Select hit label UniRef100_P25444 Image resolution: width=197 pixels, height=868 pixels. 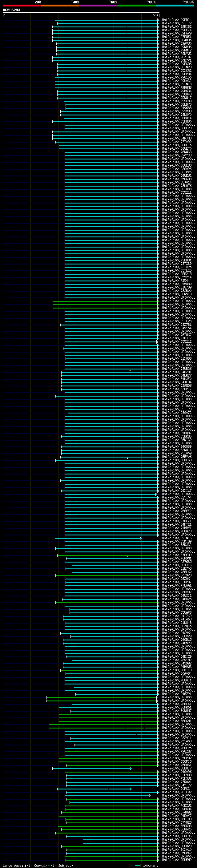click(x=176, y=280)
